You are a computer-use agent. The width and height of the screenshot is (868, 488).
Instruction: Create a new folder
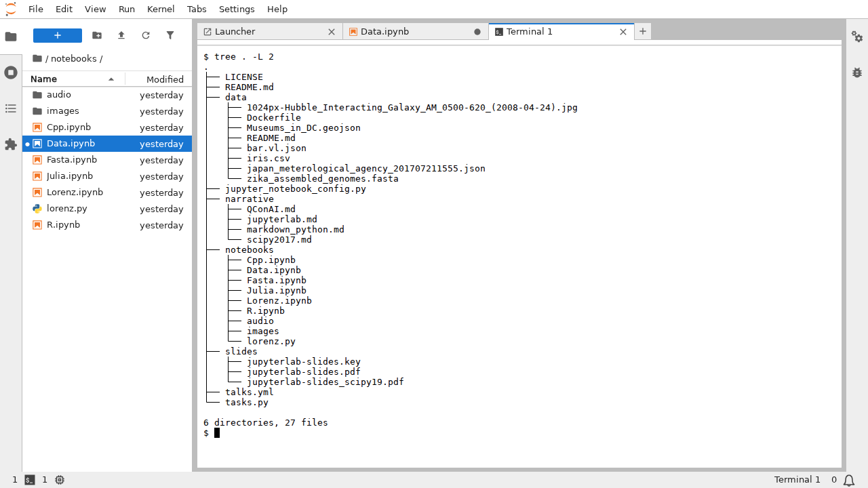tap(97, 35)
